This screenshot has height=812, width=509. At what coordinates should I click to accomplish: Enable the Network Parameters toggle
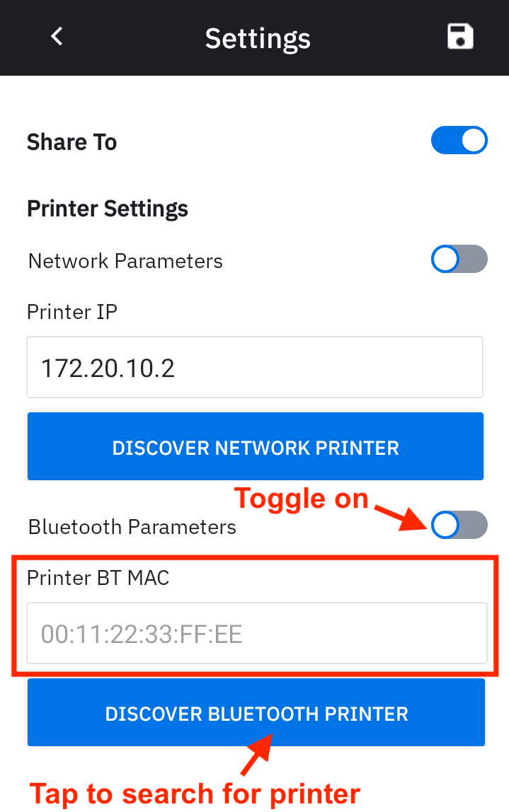pos(459,260)
